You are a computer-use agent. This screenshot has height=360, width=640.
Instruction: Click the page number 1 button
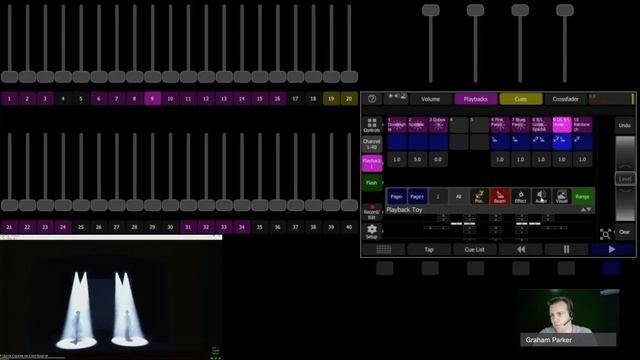[438, 196]
